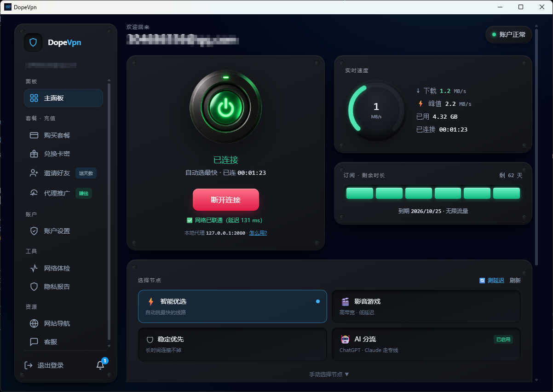Image resolution: width=553 pixels, height=392 pixels.
Task: Click the AI 分流 robot icon
Action: (345, 340)
